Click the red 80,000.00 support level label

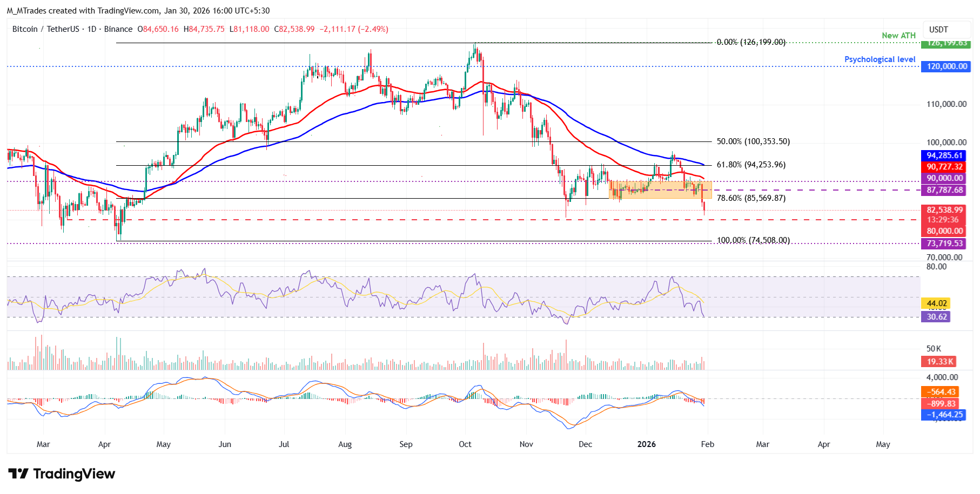[944, 231]
